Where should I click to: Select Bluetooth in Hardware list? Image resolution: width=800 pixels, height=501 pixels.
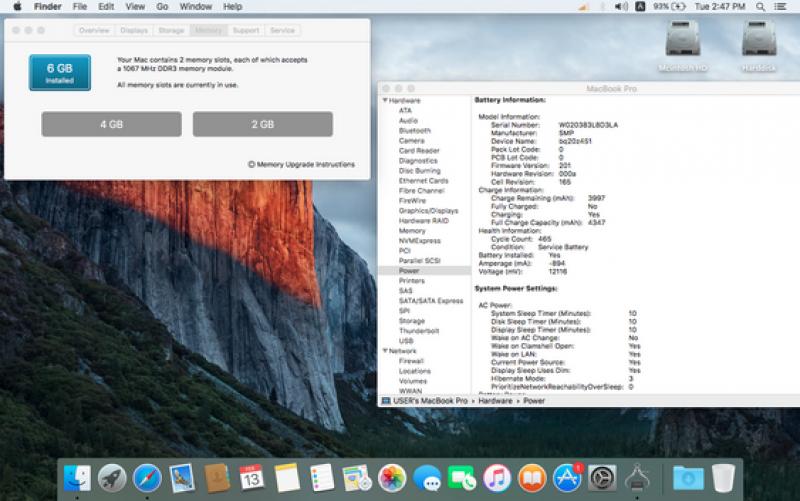click(415, 131)
